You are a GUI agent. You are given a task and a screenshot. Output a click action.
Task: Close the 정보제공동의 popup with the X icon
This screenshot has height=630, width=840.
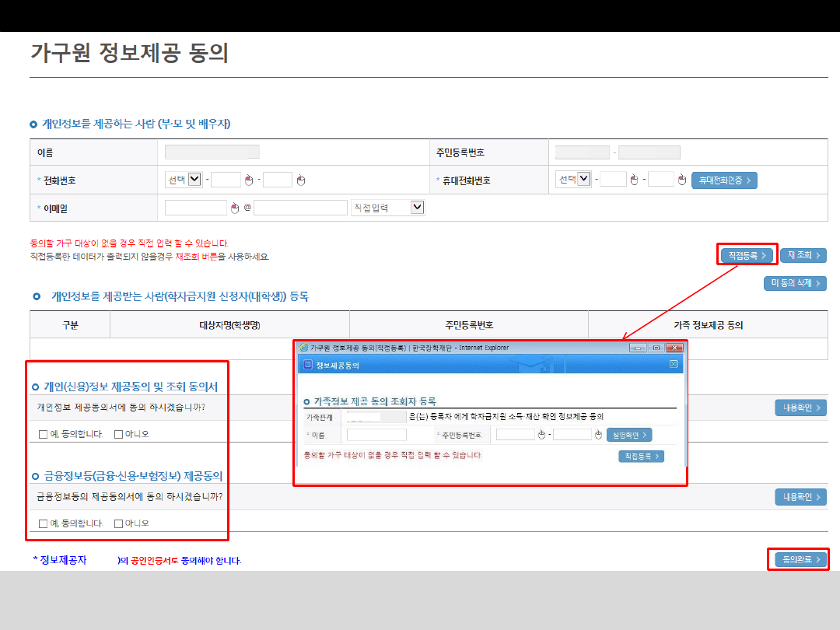point(674,364)
